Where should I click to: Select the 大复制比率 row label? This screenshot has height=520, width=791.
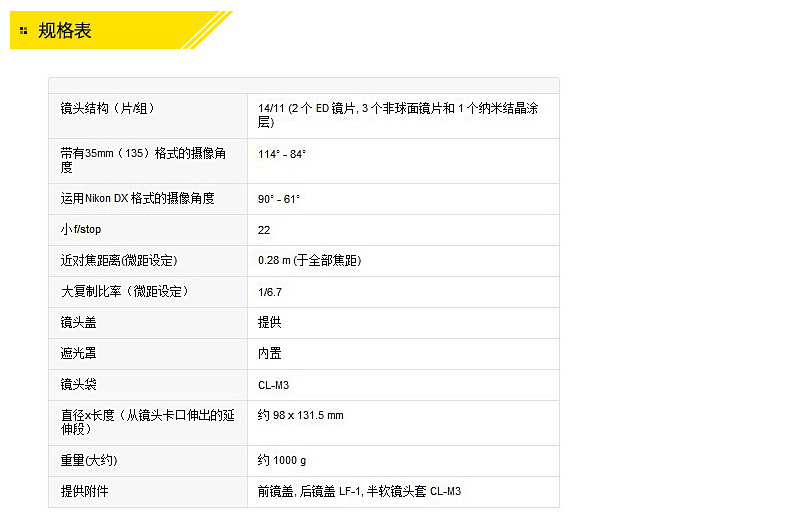(124, 292)
